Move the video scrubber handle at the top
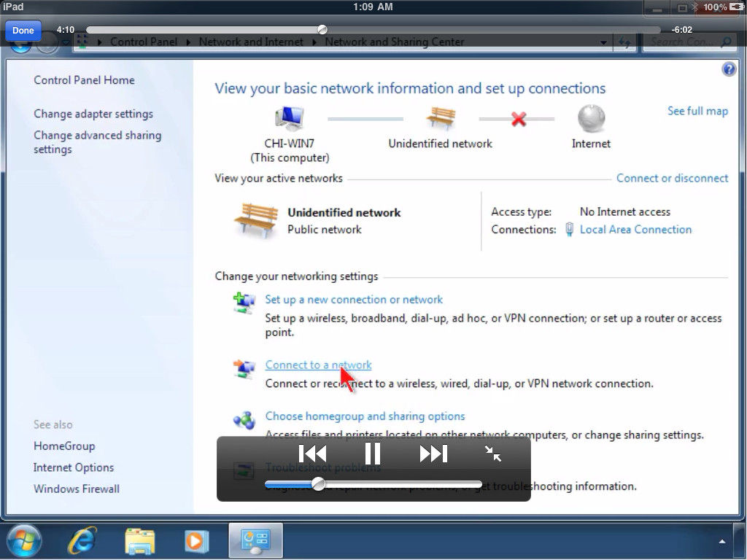The image size is (747, 560). (322, 29)
